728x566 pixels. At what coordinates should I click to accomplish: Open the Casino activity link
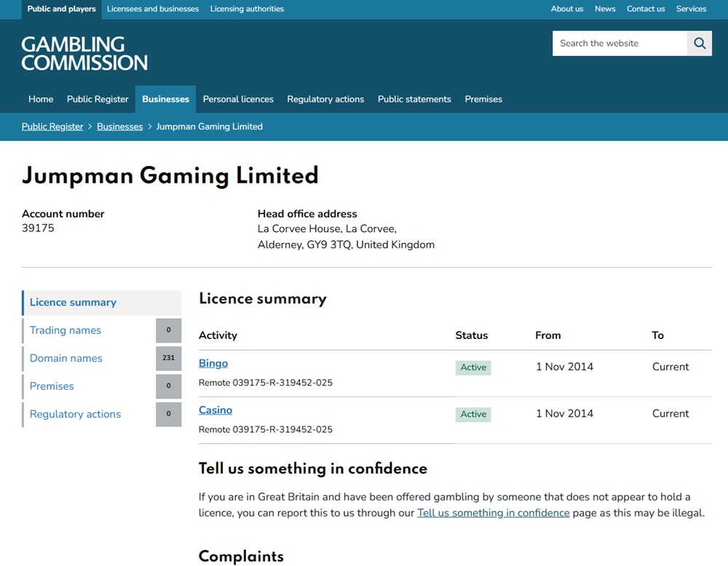(x=215, y=410)
